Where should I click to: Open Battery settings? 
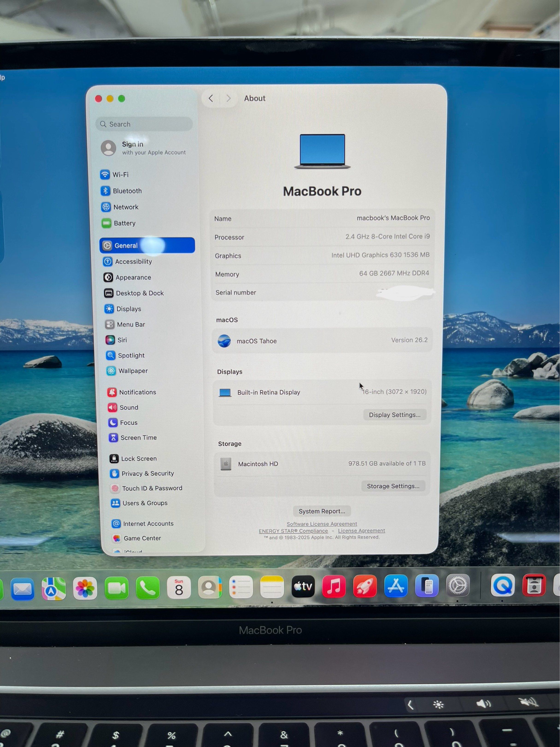pyautogui.click(x=119, y=223)
